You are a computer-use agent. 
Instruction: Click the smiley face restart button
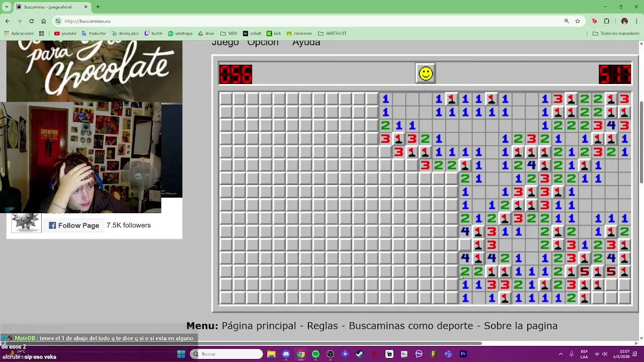click(426, 74)
